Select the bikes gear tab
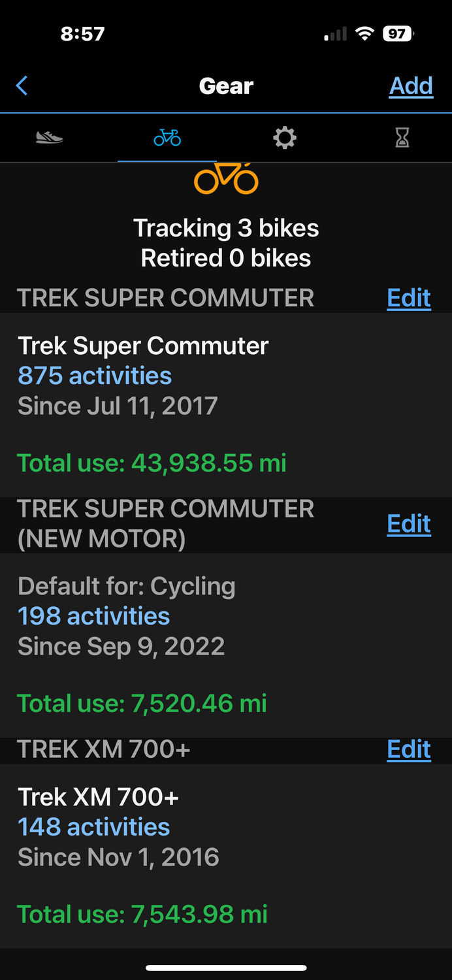Viewport: 452px width, 980px height. (x=167, y=137)
